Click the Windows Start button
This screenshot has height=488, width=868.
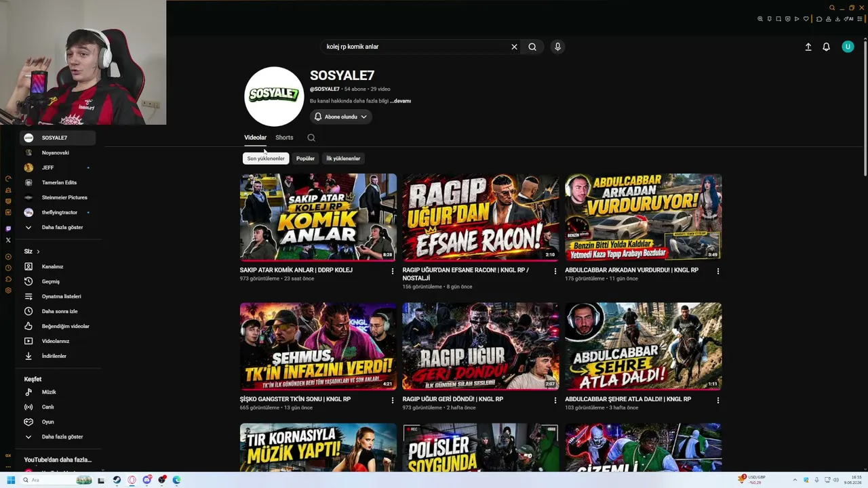(11, 480)
